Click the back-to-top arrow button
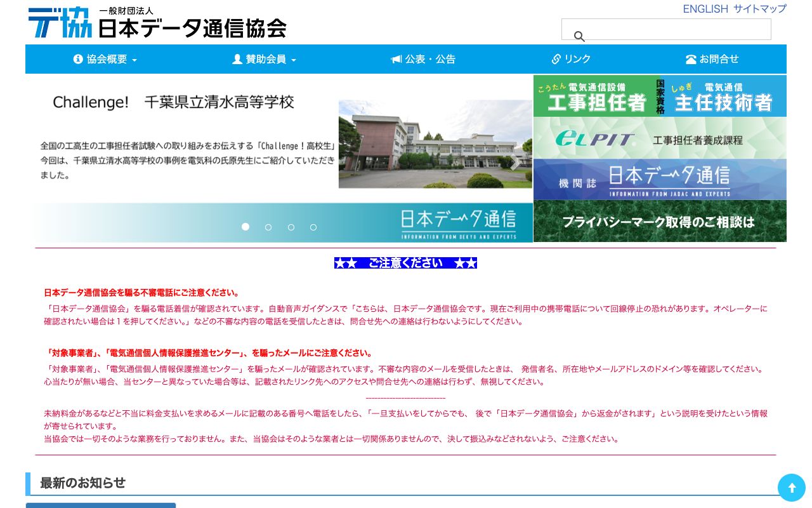This screenshot has width=812, height=508. coord(792,488)
